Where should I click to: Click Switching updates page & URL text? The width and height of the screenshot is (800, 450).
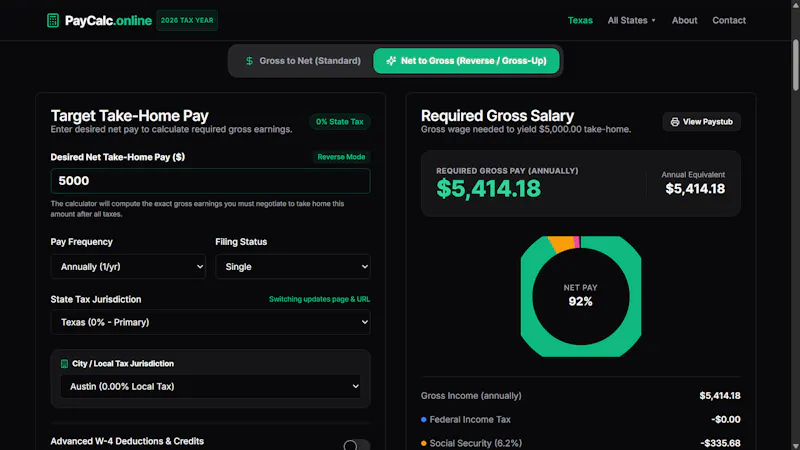click(319, 299)
